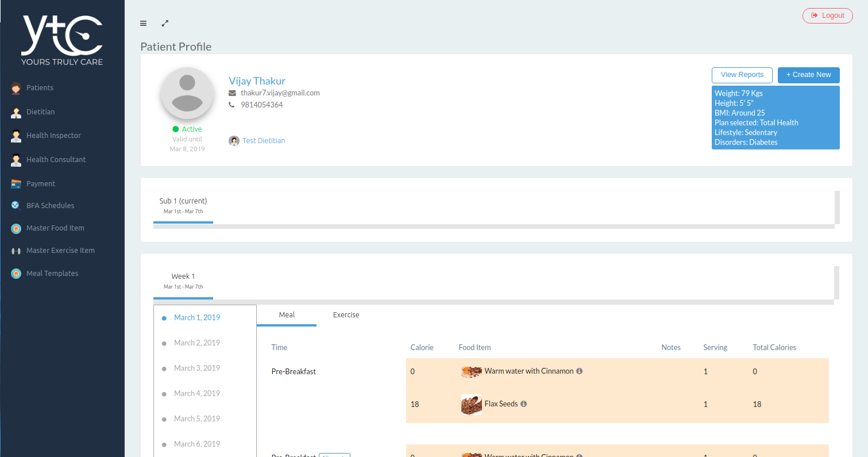Click the View Reports button

[742, 75]
